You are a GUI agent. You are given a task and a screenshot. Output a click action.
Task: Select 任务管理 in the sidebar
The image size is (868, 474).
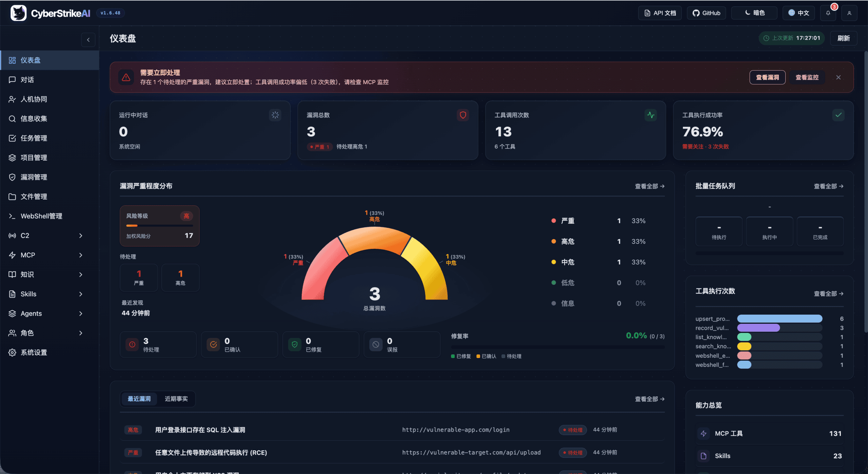pos(50,138)
